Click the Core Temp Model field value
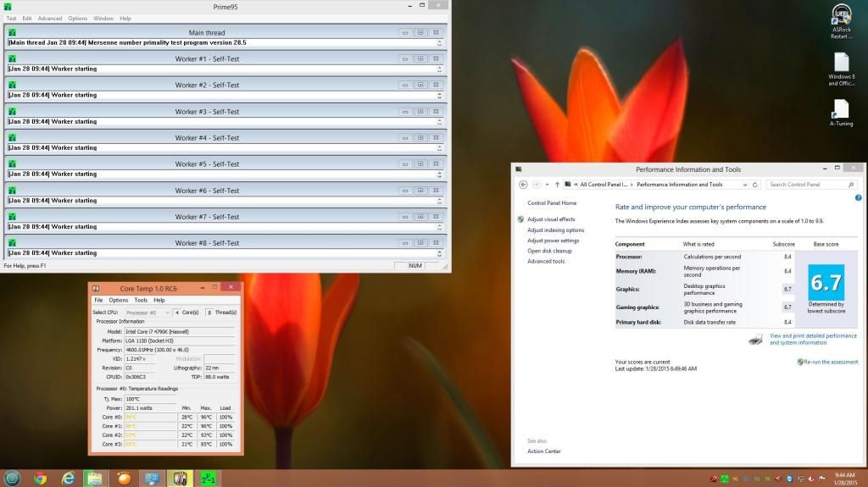868x487 pixels. pos(180,331)
